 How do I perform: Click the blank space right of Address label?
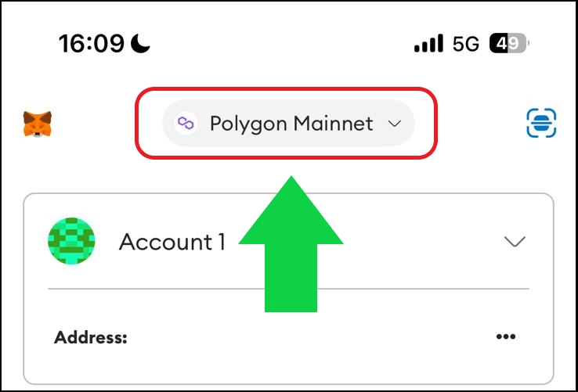[x=313, y=338]
